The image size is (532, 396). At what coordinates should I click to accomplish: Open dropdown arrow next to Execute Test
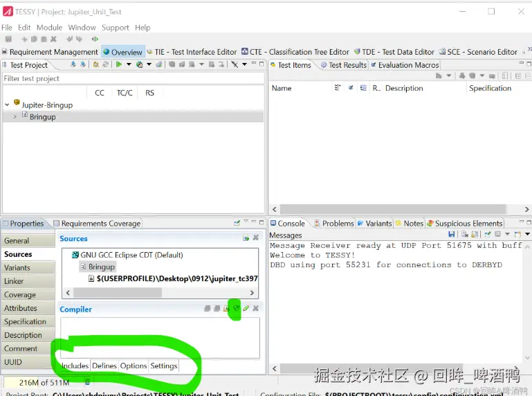129,64
